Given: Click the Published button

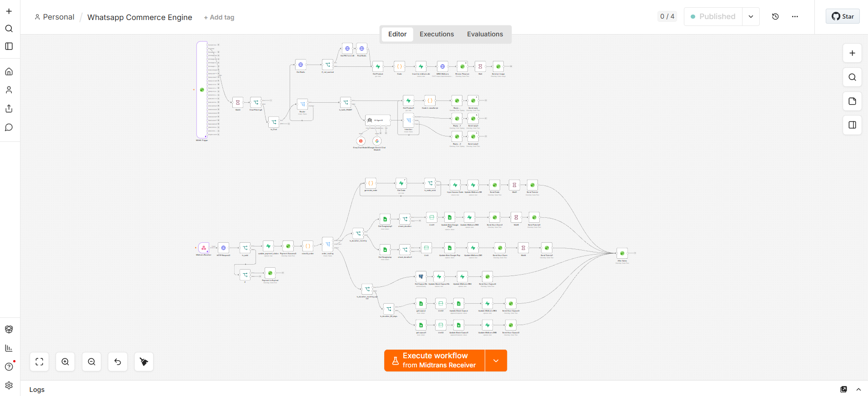Looking at the screenshot, I should pos(713,16).
